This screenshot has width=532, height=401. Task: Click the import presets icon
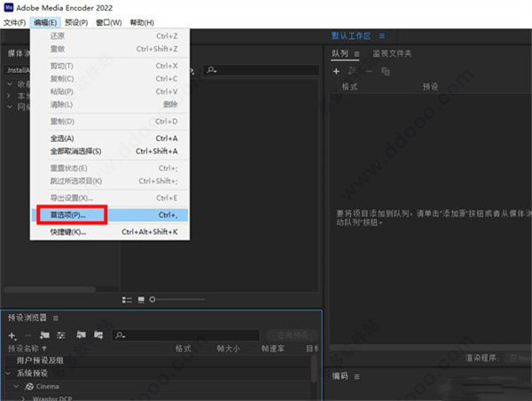click(81, 335)
